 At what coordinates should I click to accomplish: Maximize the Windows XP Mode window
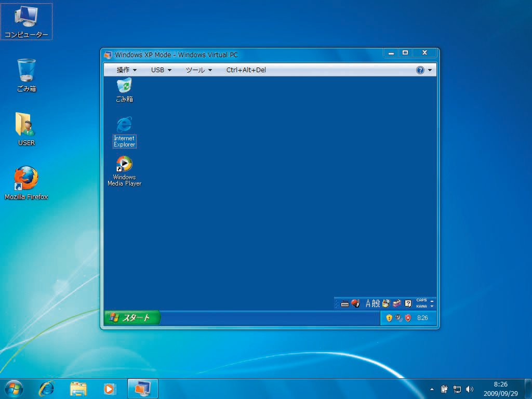[405, 52]
